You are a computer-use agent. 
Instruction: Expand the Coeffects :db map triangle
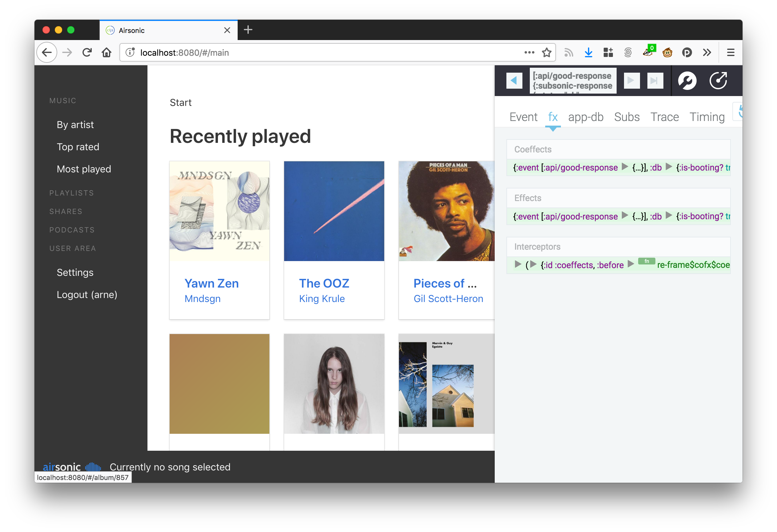669,167
